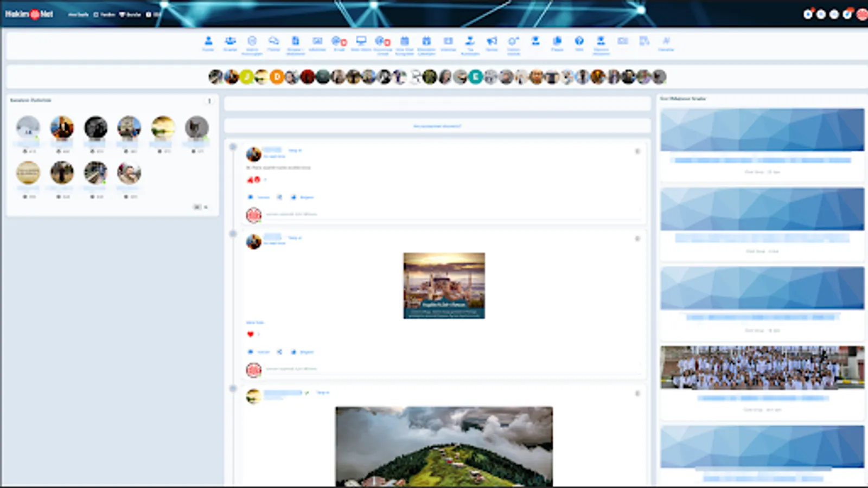The image size is (868, 488).
Task: Open the first nav link beside the Hakim Net logo
Action: (78, 15)
